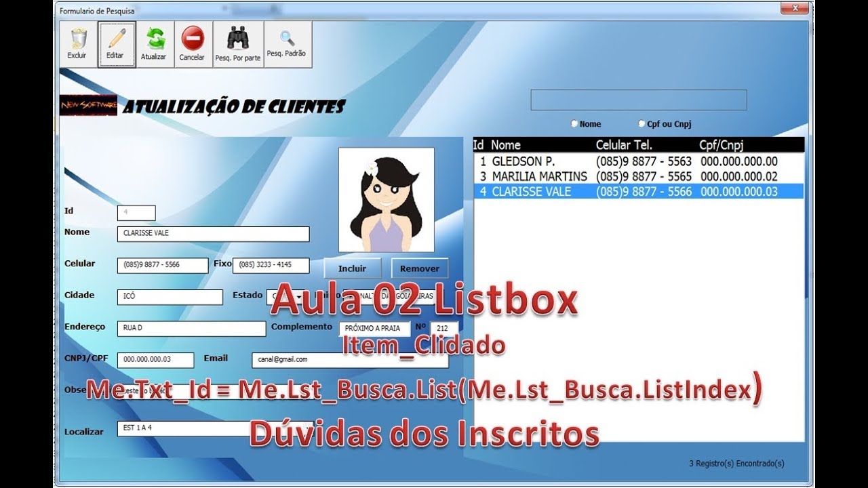Screen dimensions: 868x488
Task: Select the Nome radio option
Action: coord(574,124)
